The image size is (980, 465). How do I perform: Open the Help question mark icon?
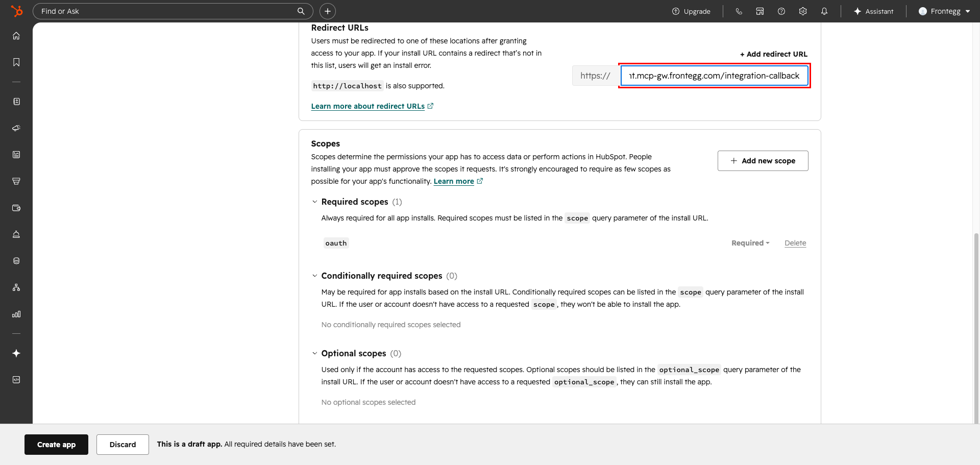coord(781,11)
